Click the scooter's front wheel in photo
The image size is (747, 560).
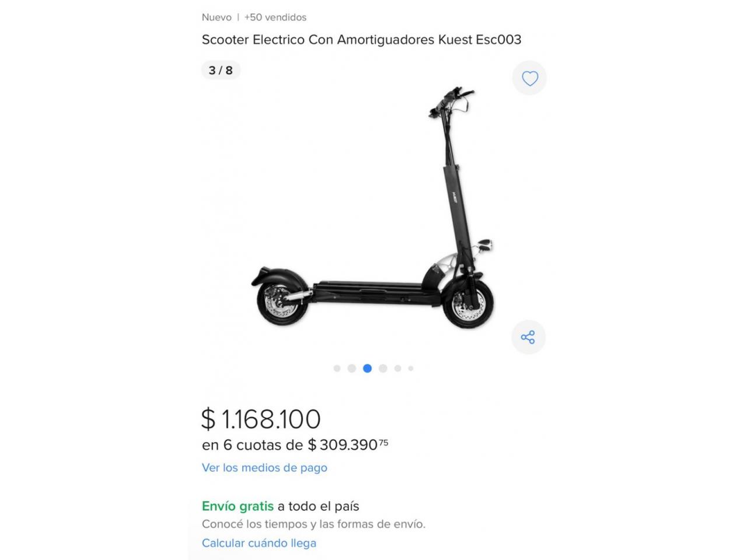tap(468, 303)
